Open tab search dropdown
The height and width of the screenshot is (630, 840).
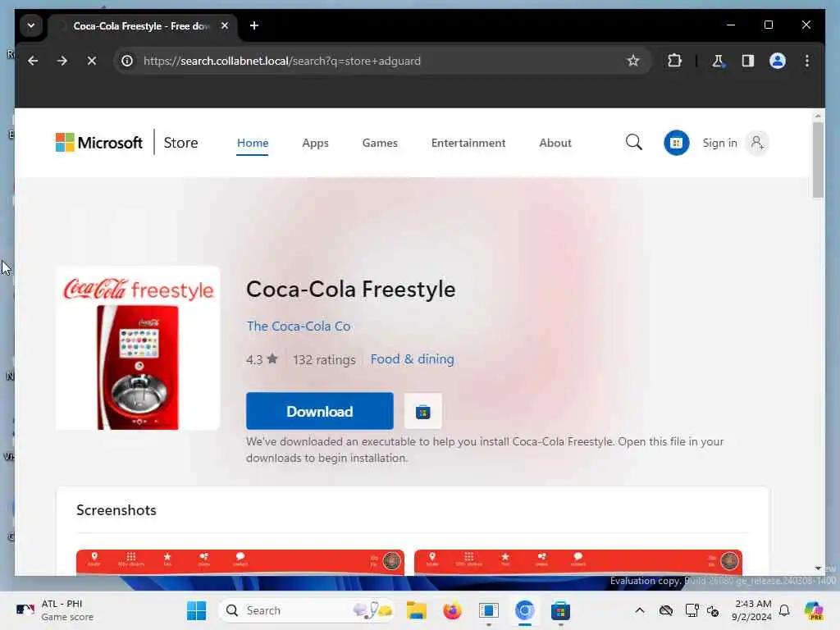(31, 25)
